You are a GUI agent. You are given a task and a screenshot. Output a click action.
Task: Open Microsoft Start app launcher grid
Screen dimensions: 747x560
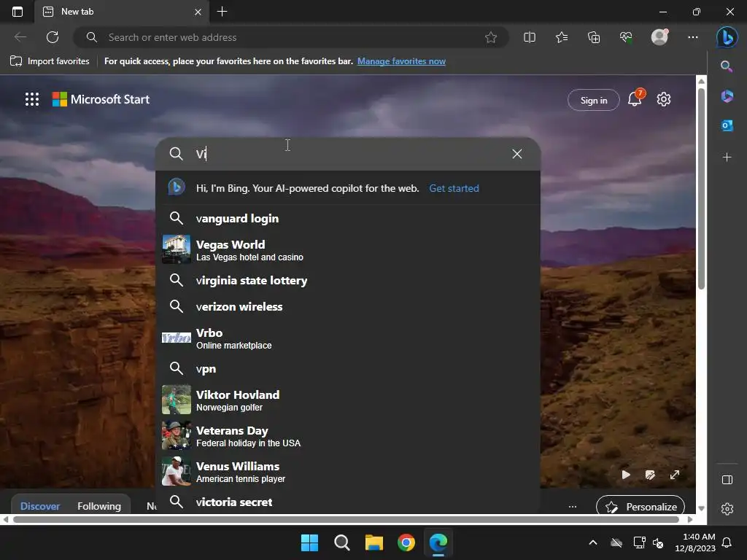click(x=32, y=99)
